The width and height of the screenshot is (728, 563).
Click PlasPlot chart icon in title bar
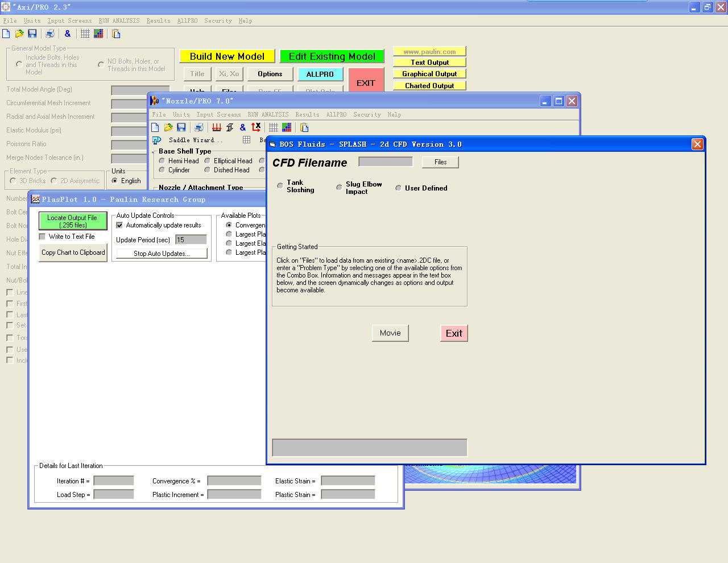coord(35,199)
